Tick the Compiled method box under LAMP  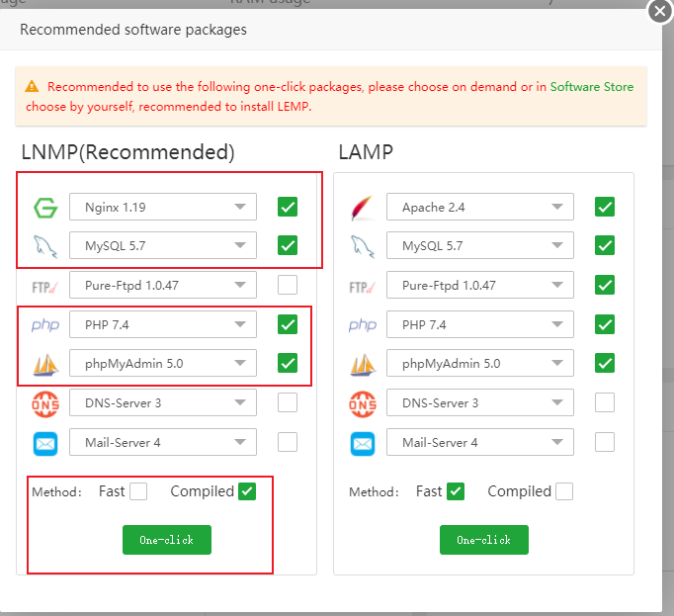coord(563,491)
